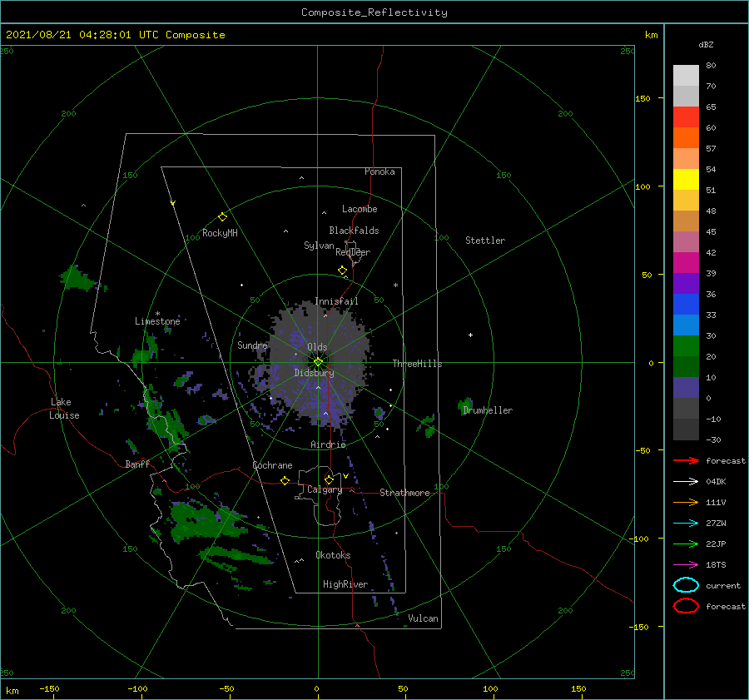Click the Strathmore label
This screenshot has width=749, height=700.
pyautogui.click(x=404, y=493)
